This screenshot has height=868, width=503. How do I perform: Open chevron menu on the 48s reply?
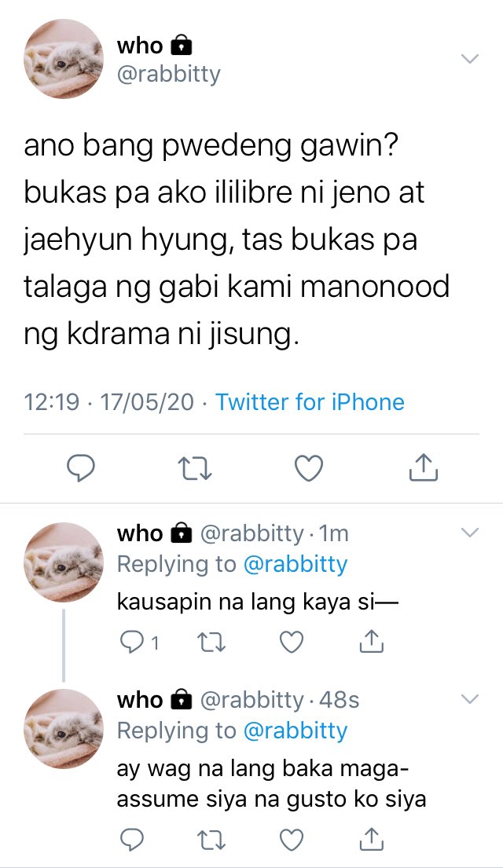pyautogui.click(x=470, y=699)
